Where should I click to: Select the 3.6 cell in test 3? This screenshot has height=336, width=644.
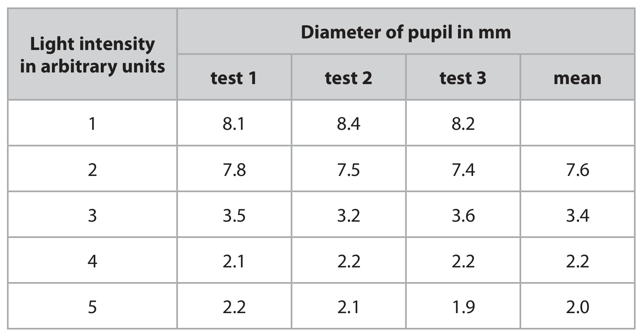pos(463,215)
